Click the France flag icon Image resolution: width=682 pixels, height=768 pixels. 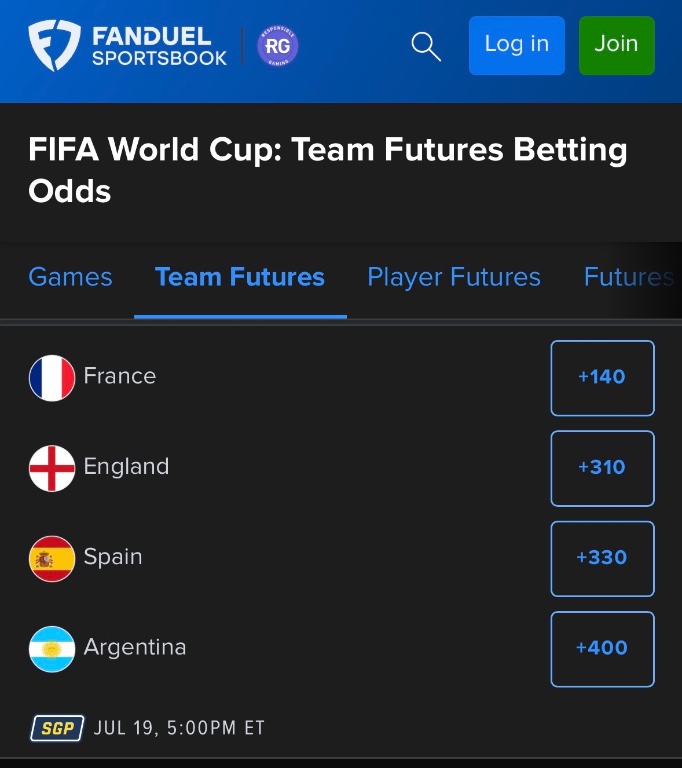point(52,378)
